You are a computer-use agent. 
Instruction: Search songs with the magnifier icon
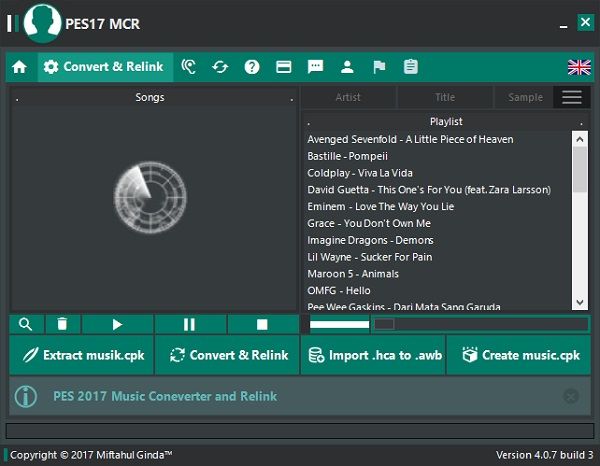pyautogui.click(x=26, y=324)
